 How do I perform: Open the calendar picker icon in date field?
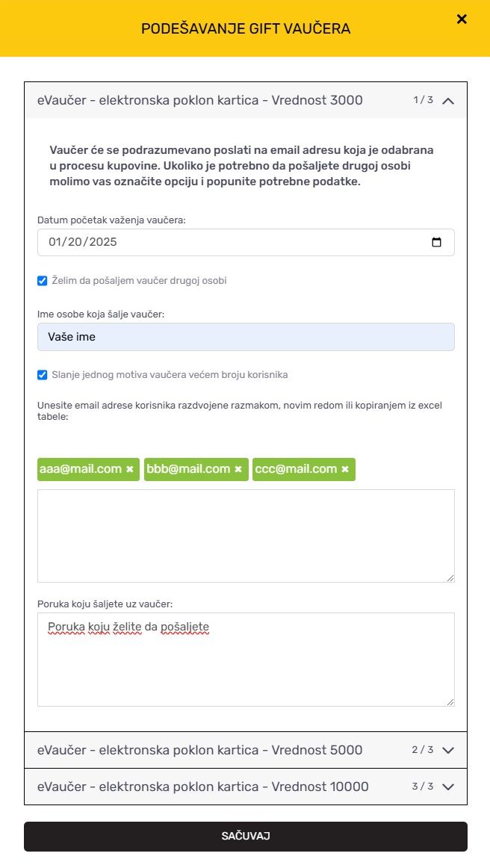tap(436, 243)
